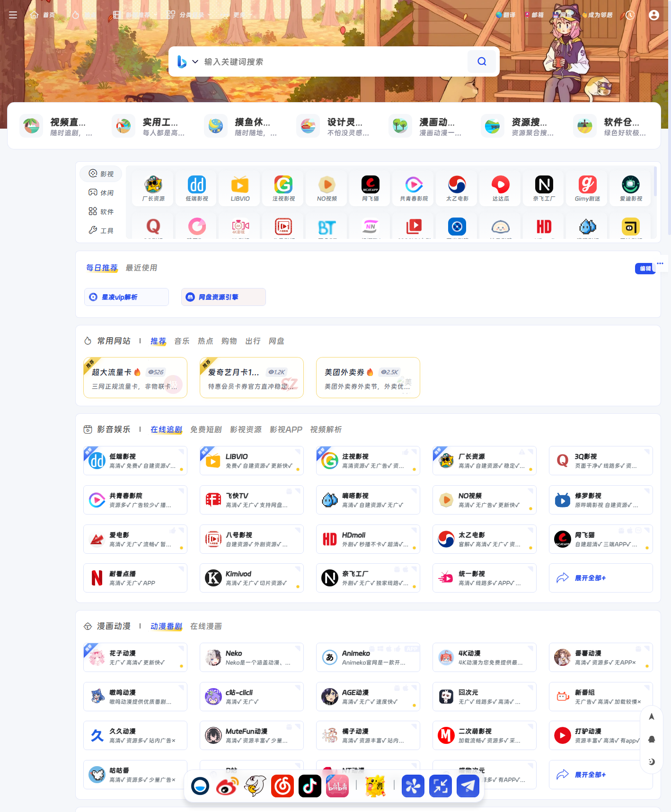Open 星凌vip解析 link
The width and height of the screenshot is (671, 812).
126,297
